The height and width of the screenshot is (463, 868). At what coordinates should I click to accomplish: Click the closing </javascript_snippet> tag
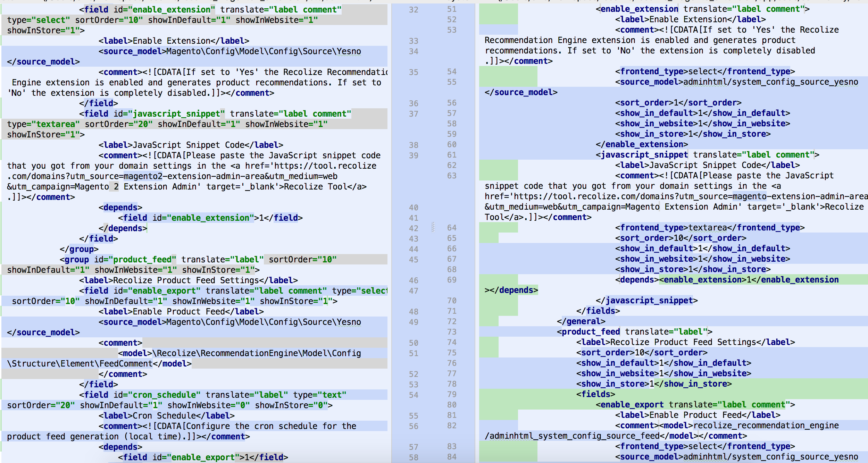pyautogui.click(x=646, y=301)
